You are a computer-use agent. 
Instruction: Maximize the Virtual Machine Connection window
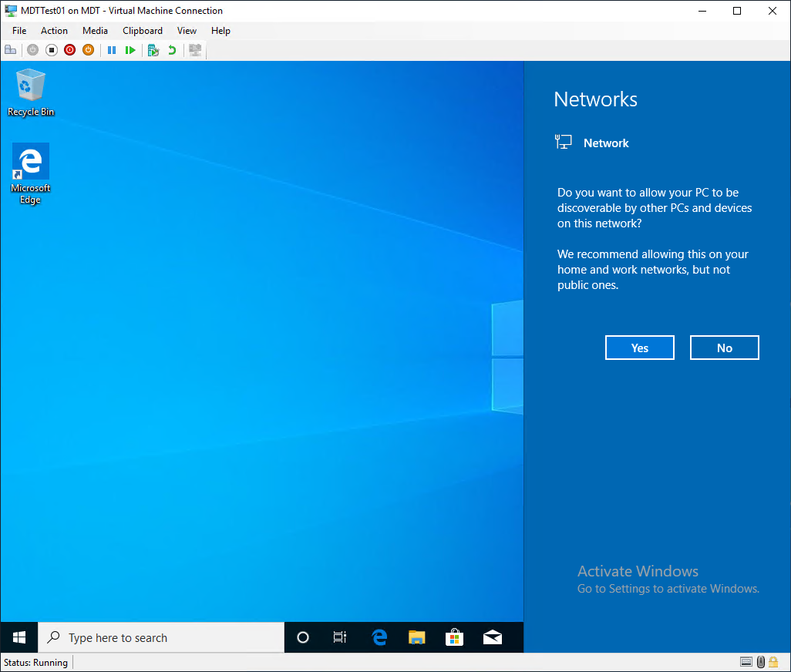[737, 11]
